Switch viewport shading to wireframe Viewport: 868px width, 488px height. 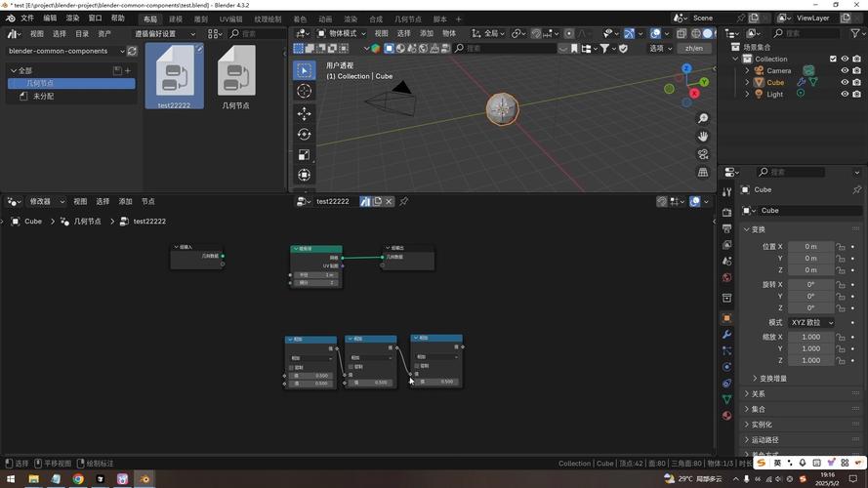point(695,34)
